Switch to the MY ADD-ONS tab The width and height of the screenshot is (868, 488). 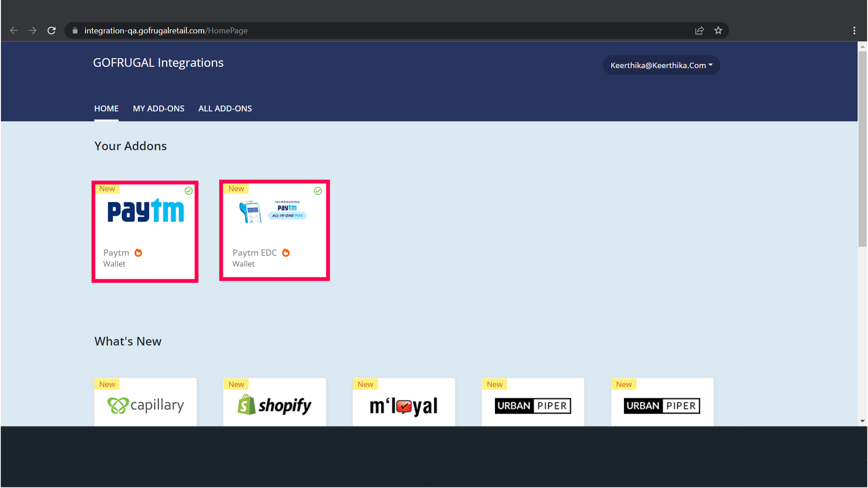[x=158, y=109]
